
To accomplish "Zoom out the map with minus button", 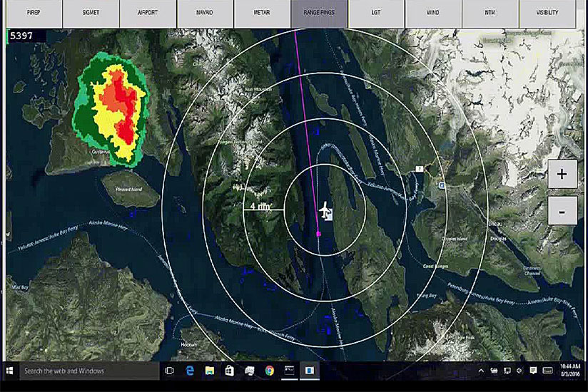I will [562, 211].
